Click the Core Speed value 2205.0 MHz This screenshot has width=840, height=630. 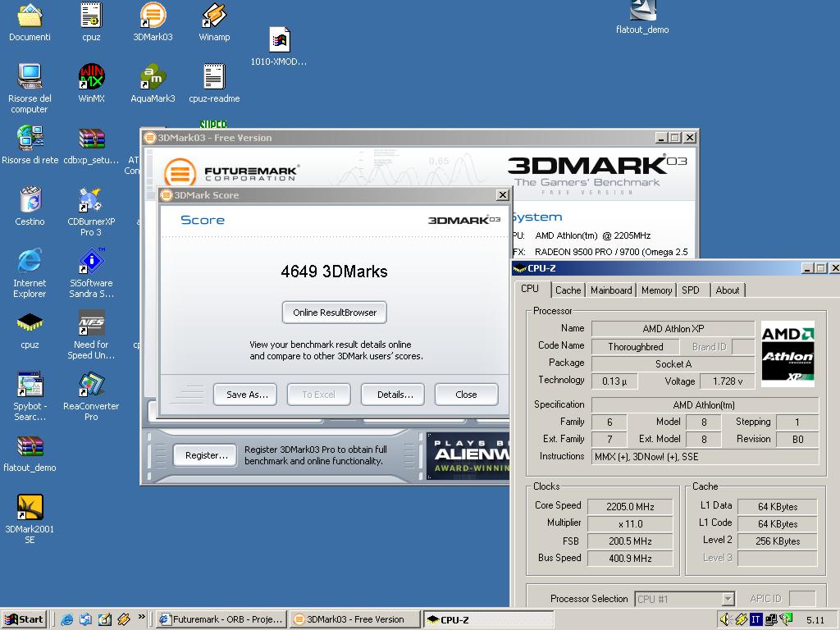(x=630, y=506)
